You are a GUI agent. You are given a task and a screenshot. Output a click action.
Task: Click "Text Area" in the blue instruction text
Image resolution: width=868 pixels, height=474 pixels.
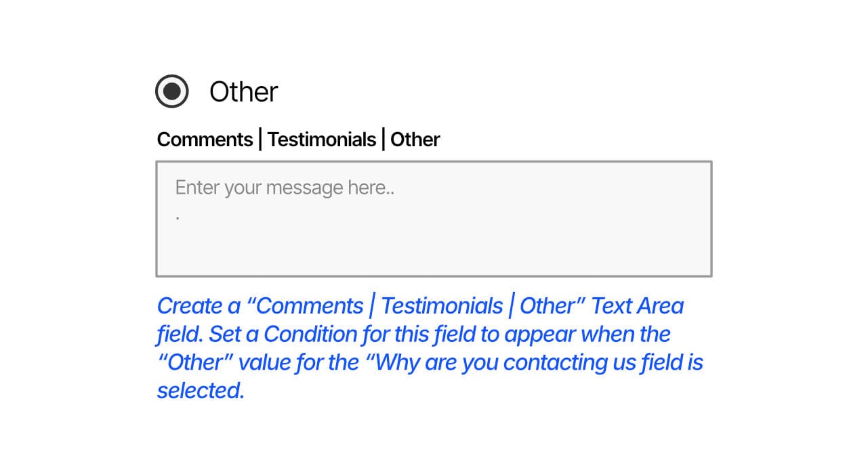(x=637, y=306)
